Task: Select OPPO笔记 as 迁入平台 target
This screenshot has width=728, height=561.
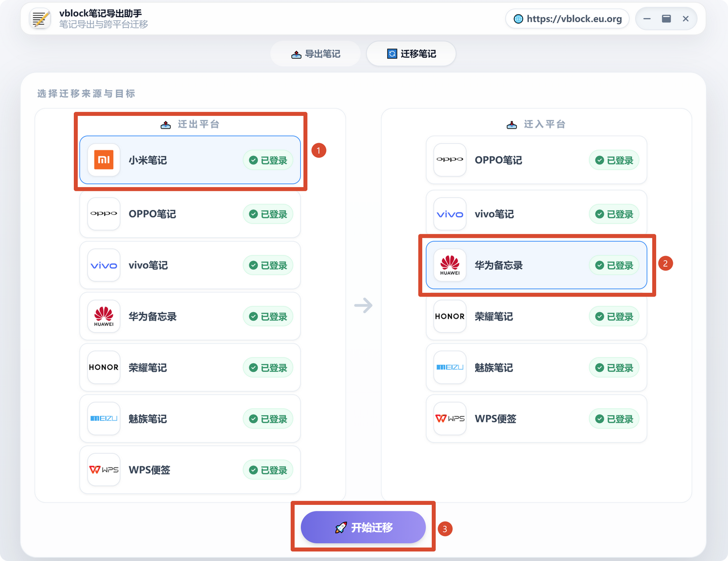Action: [x=536, y=160]
